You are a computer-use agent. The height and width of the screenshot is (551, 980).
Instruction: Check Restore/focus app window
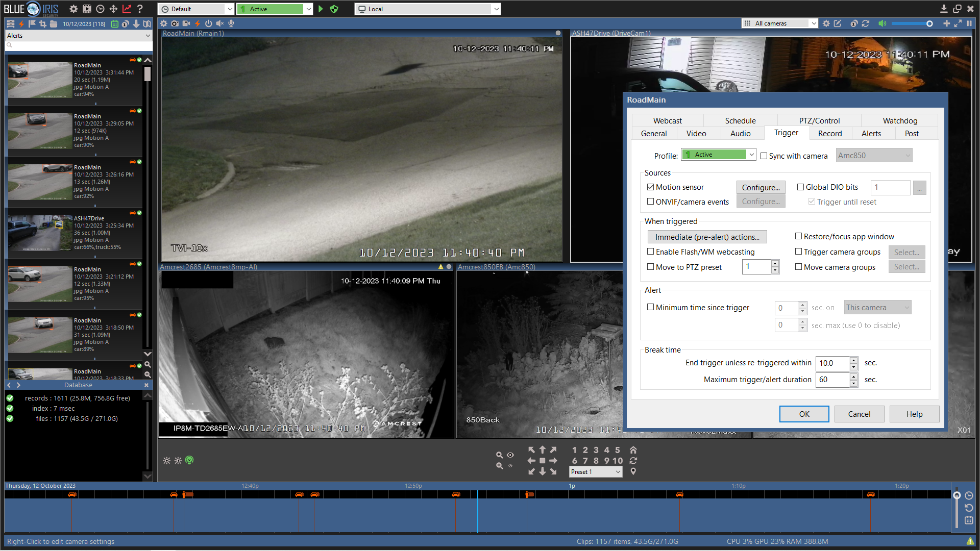coord(799,236)
